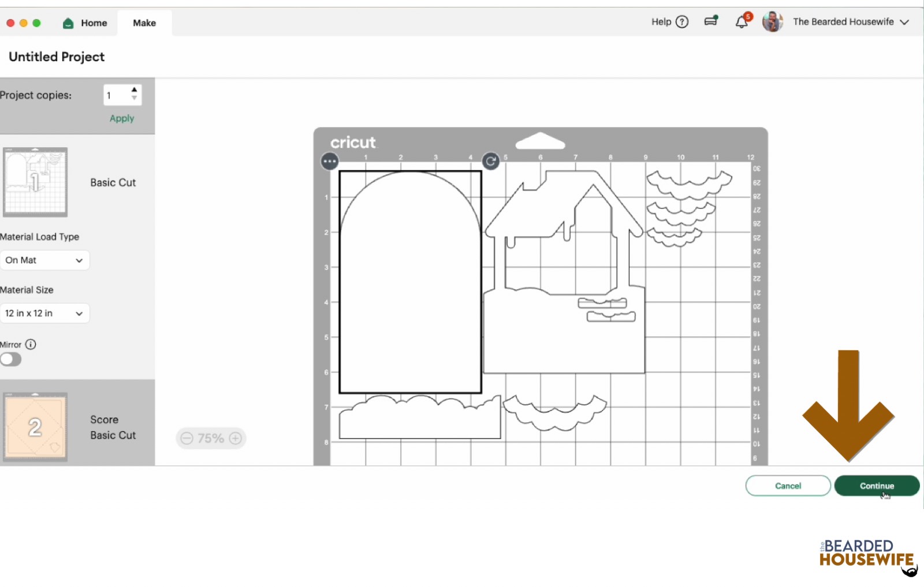This screenshot has width=924, height=587.
Task: Click the three-dot options on mat object
Action: click(x=330, y=162)
